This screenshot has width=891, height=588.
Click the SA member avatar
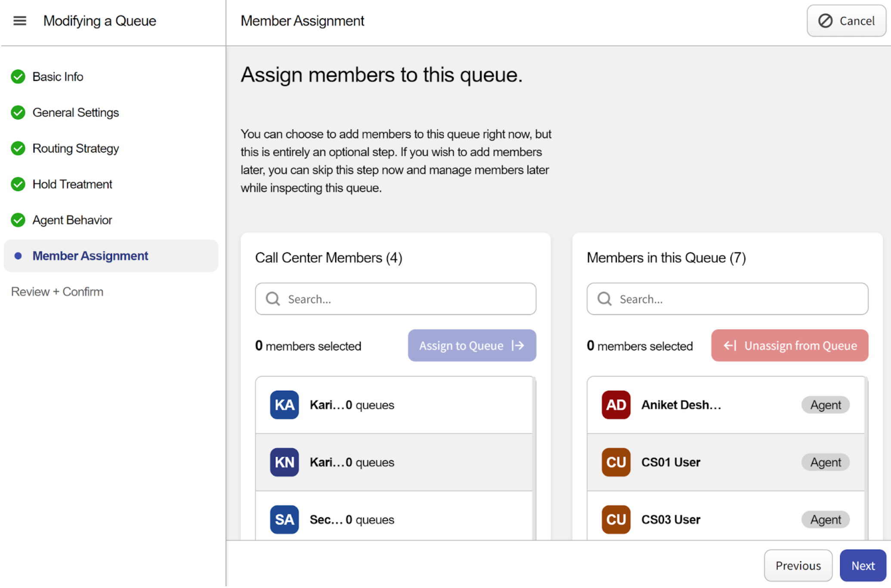pyautogui.click(x=284, y=519)
